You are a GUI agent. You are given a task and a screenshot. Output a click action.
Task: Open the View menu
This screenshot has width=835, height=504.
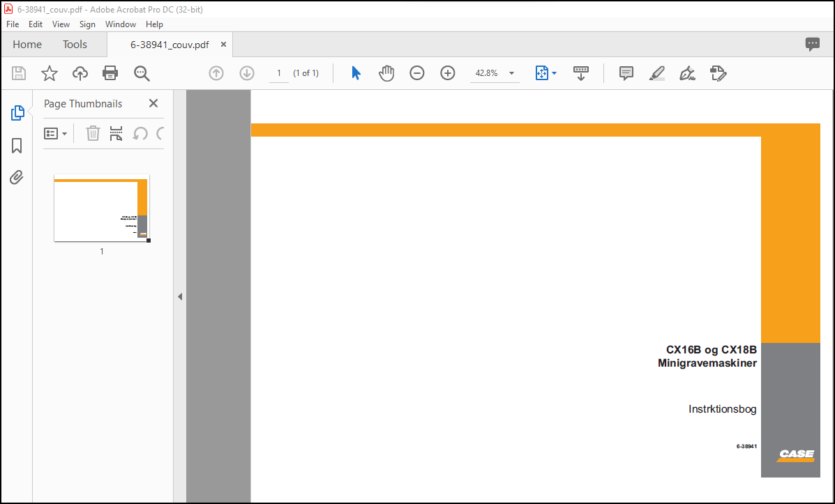[61, 24]
